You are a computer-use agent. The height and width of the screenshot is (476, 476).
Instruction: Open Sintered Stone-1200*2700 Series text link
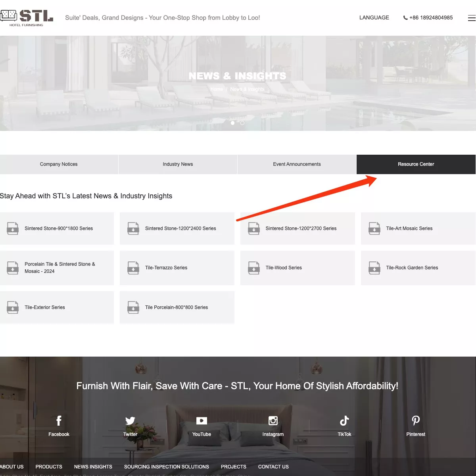click(301, 228)
